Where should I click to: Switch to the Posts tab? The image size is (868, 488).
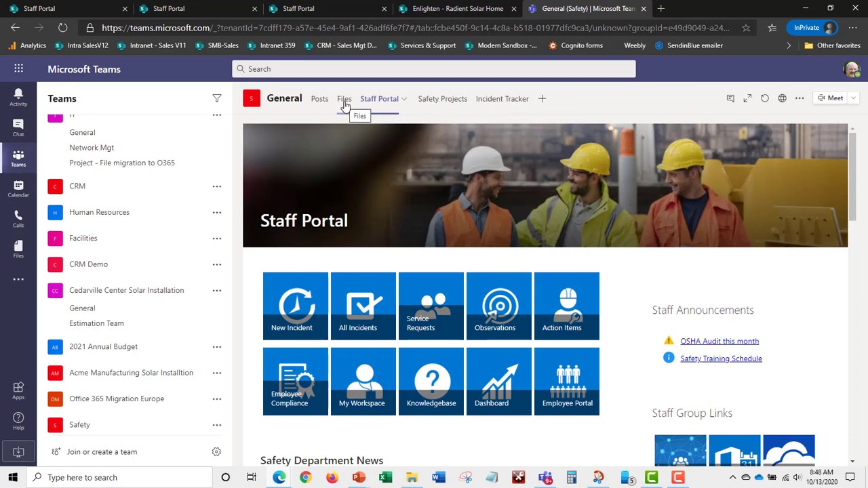coord(319,99)
